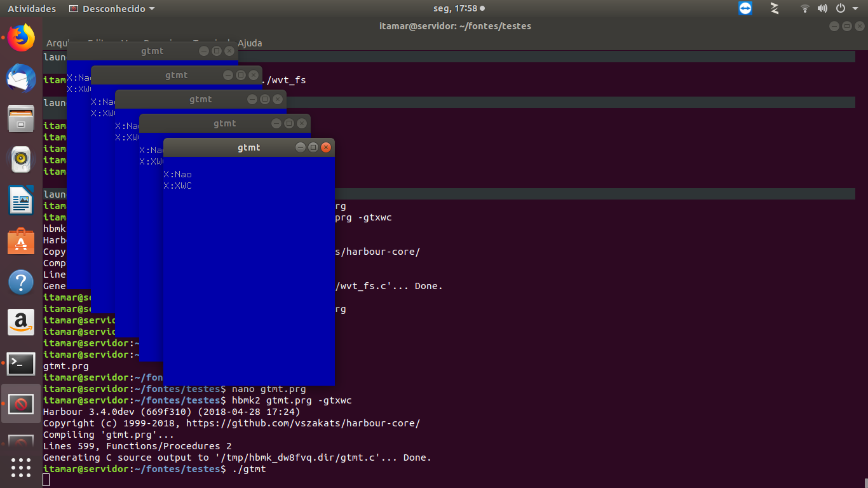Open the Files manager in dock
The height and width of the screenshot is (488, 868).
tap(21, 119)
